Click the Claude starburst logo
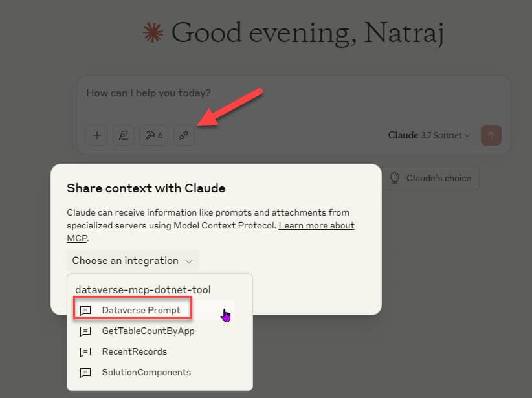 [153, 33]
